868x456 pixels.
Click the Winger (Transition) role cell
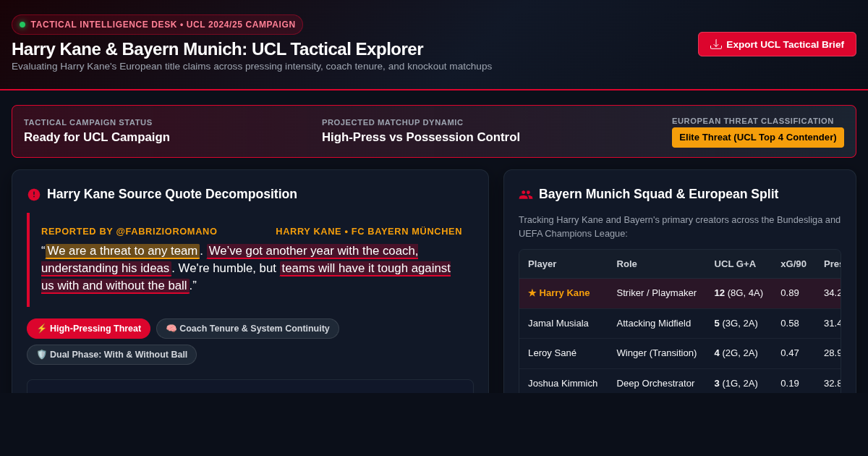(657, 353)
